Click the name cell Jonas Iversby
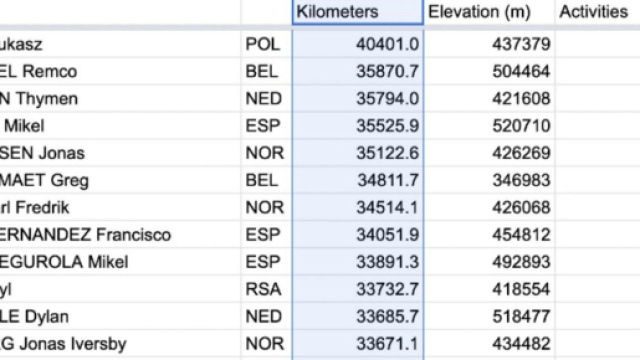Image resolution: width=640 pixels, height=360 pixels. tap(120, 344)
